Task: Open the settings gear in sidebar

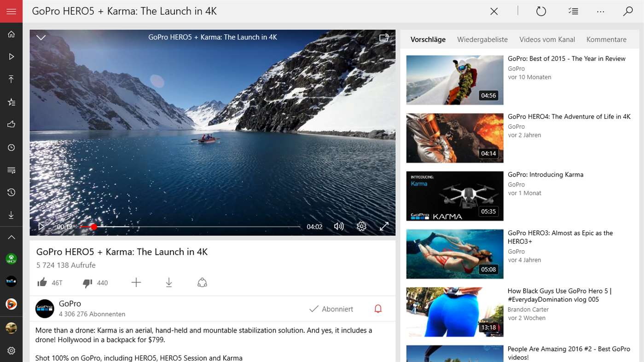Action: point(11,351)
